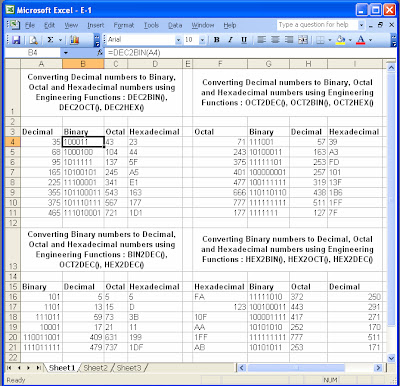
Task: Expand Standard toolbar options
Action: pos(97,40)
